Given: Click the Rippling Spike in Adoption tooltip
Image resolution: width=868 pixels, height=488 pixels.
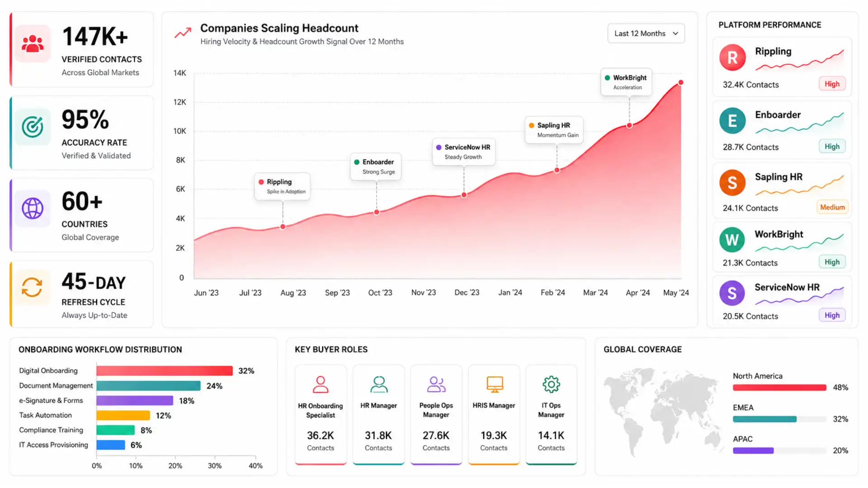Looking at the screenshot, I should (x=283, y=186).
